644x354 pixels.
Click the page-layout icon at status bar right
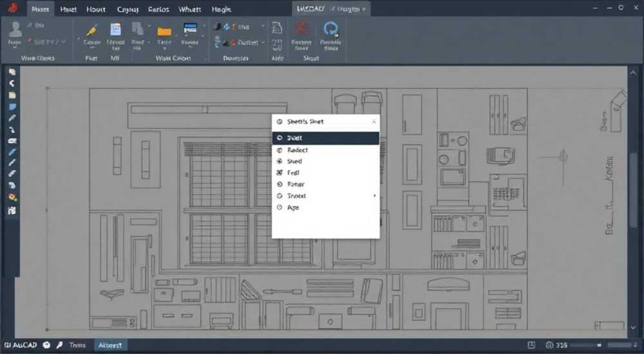point(531,345)
